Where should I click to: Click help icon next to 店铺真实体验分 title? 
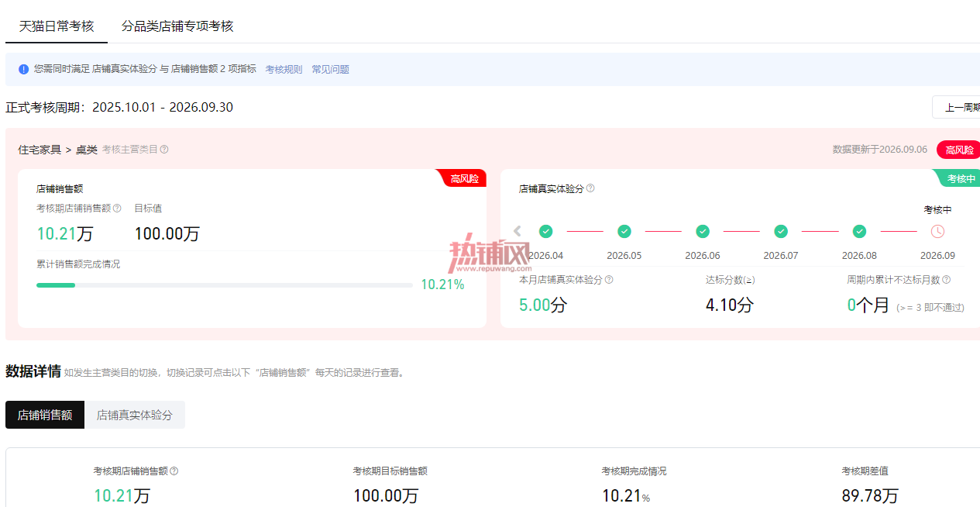tap(590, 188)
